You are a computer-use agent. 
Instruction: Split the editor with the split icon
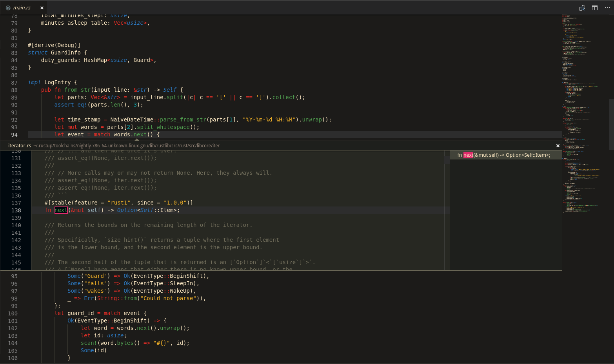(595, 8)
